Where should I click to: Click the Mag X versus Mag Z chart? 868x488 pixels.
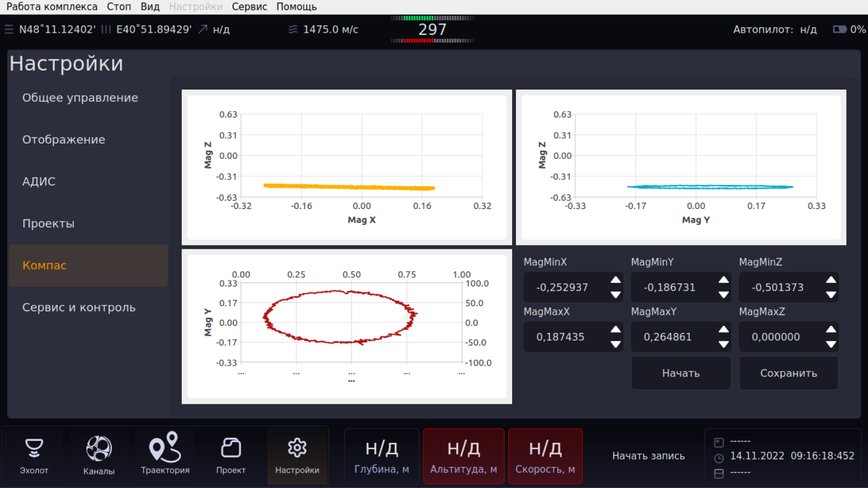coord(347,168)
